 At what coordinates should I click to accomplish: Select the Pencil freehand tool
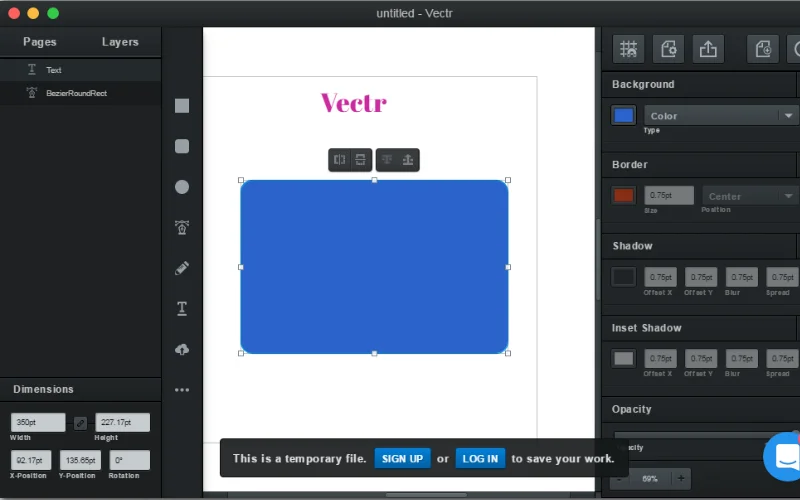182,268
